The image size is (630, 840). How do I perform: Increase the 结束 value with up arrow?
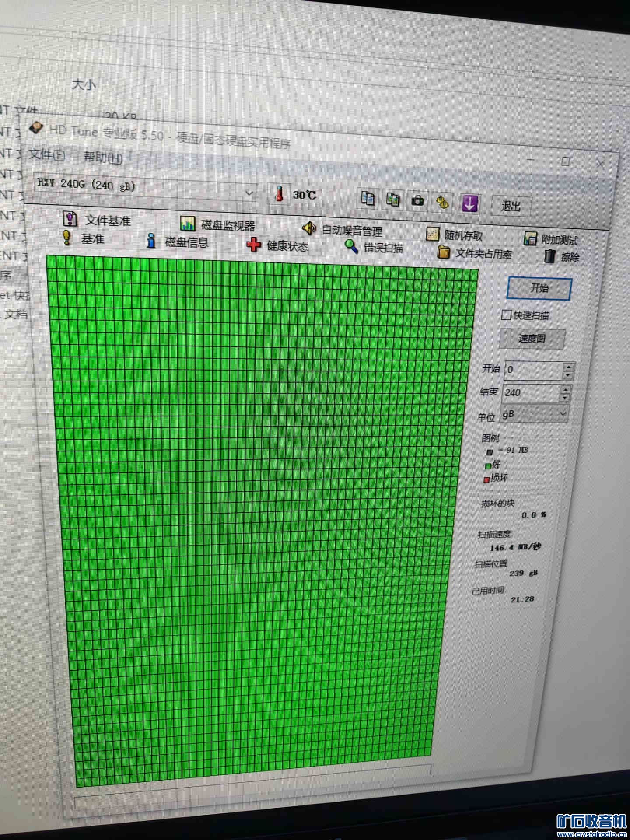pos(566,389)
